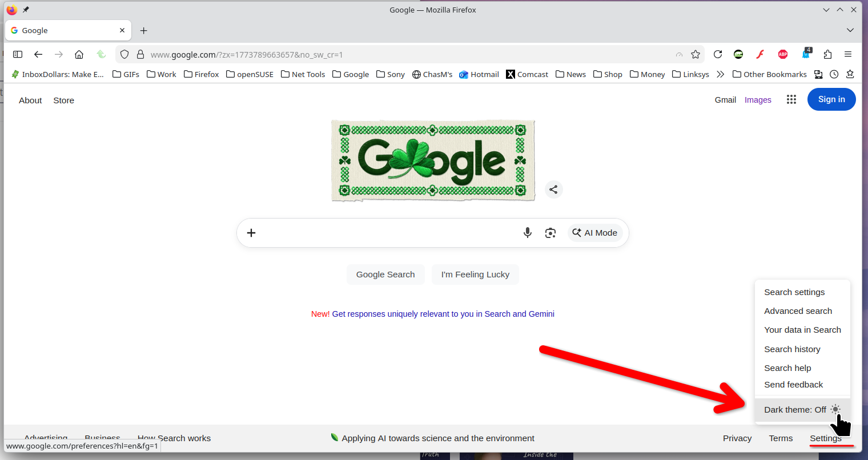The image size is (868, 460).
Task: Select Search settings menu entry
Action: pos(794,292)
